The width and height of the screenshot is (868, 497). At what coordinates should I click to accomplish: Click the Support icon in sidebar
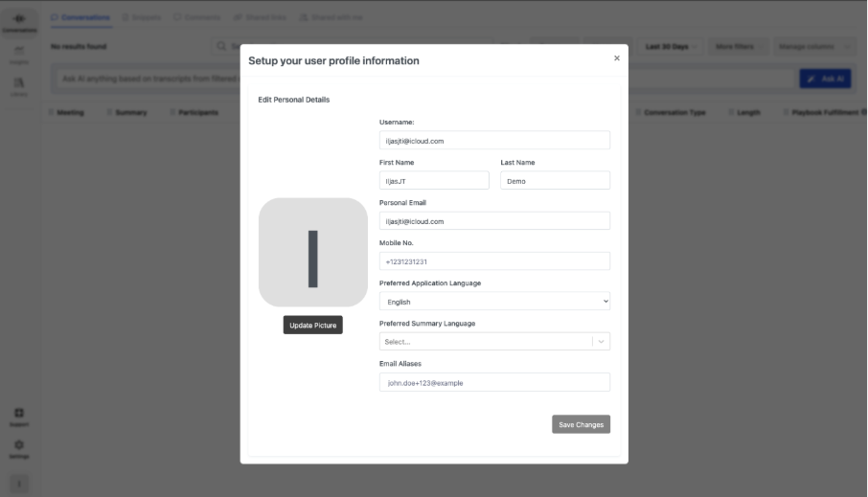point(19,416)
